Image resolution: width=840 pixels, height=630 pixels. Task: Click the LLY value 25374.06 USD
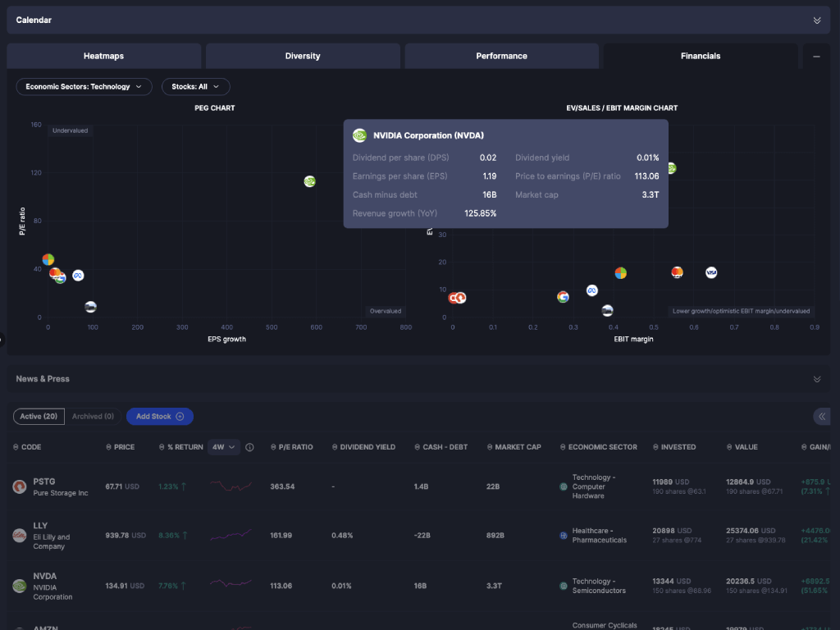click(751, 531)
